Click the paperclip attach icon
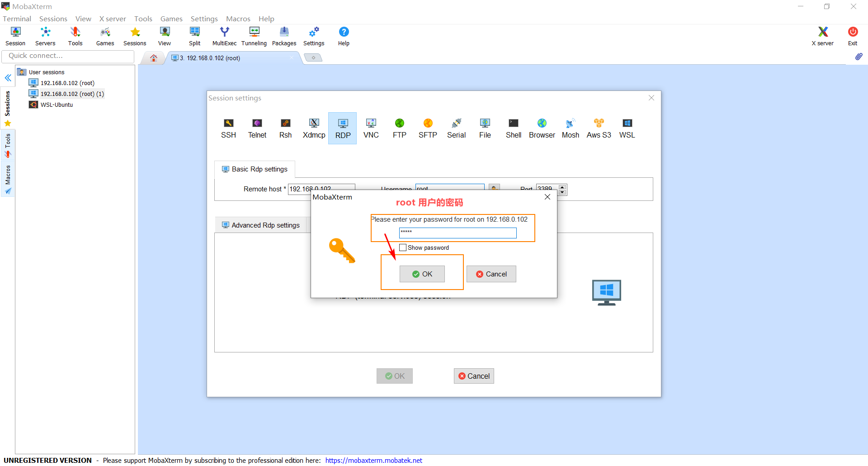 (x=859, y=57)
